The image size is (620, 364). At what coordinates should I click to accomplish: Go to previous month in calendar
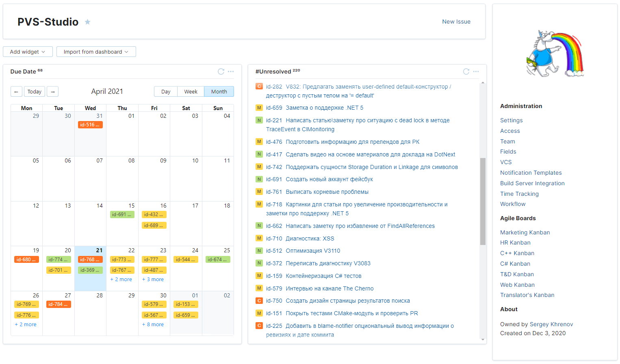[x=16, y=91]
